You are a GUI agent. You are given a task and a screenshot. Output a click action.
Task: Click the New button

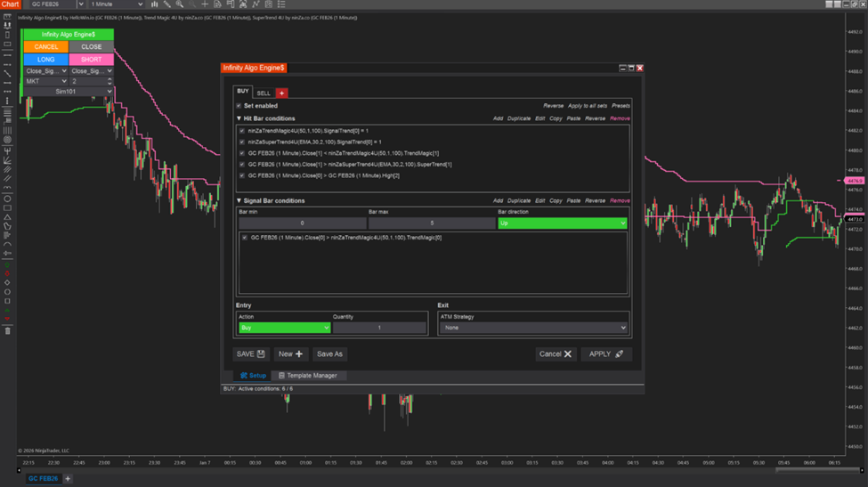pos(290,354)
